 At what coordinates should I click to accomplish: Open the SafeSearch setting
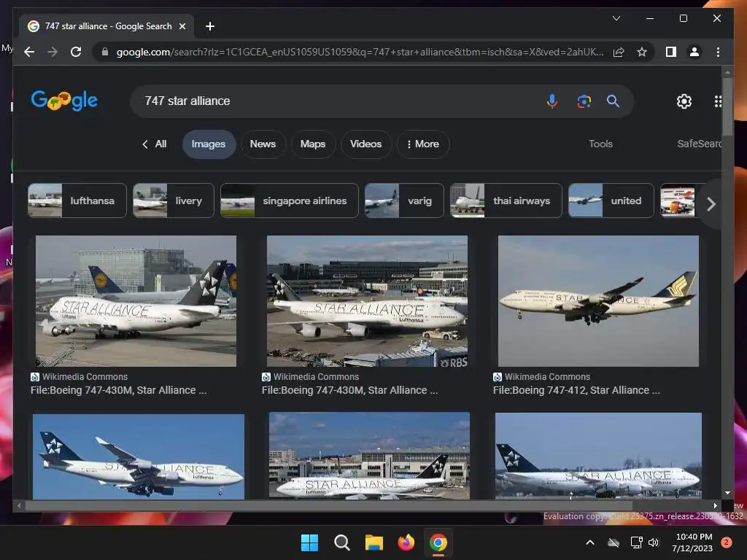pos(699,144)
